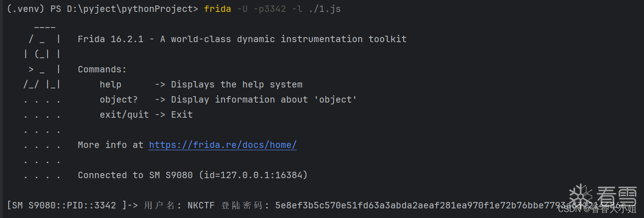The width and height of the screenshot is (644, 218).
Task: Click the object? command entry
Action: tap(118, 100)
